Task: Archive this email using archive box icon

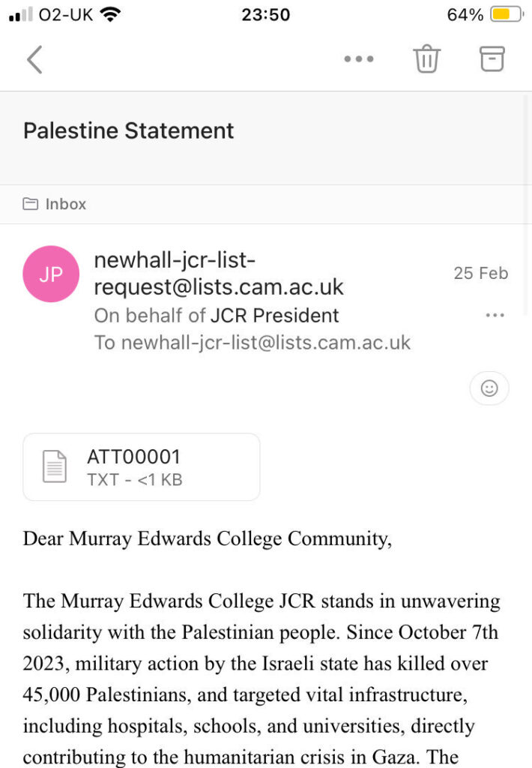Action: coord(492,58)
